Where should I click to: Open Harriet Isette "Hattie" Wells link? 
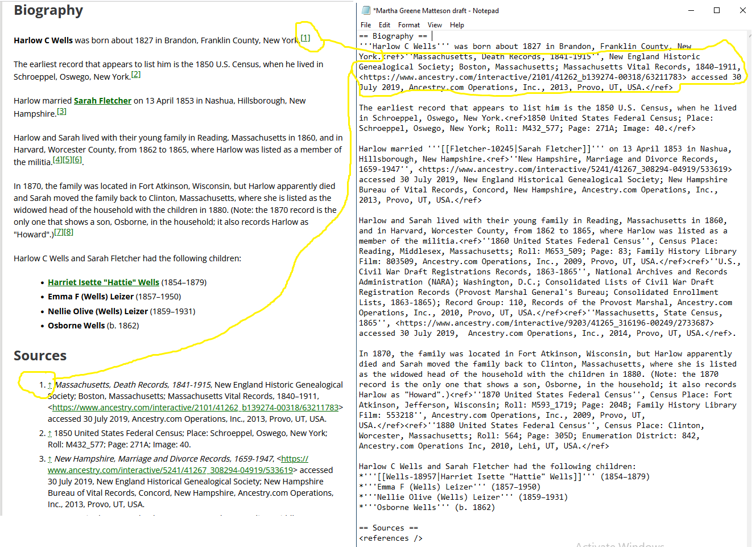point(103,282)
